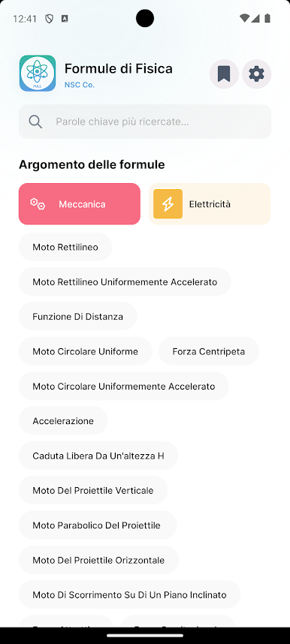290x644 pixels.
Task: Select the Funzione Di Distanza chip
Action: coord(77,316)
